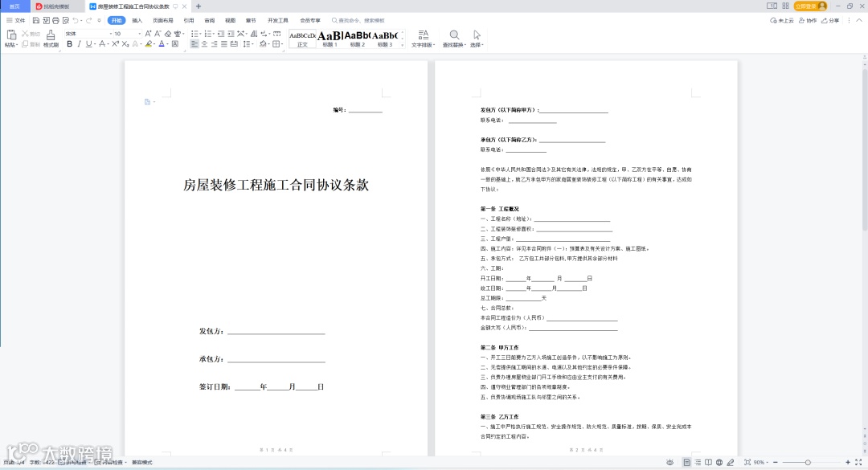868x470 pixels.
Task: Align text left
Action: point(194,43)
